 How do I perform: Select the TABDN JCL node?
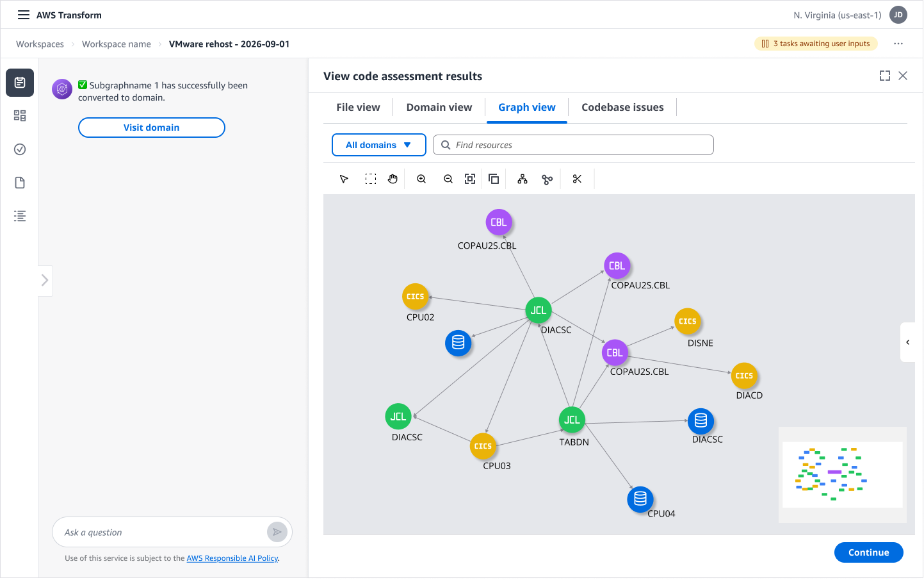[x=572, y=420]
